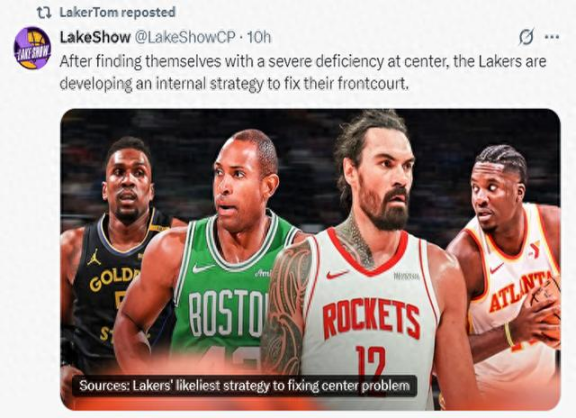
Task: Open the @LakeShowCP handle
Action: tap(186, 37)
